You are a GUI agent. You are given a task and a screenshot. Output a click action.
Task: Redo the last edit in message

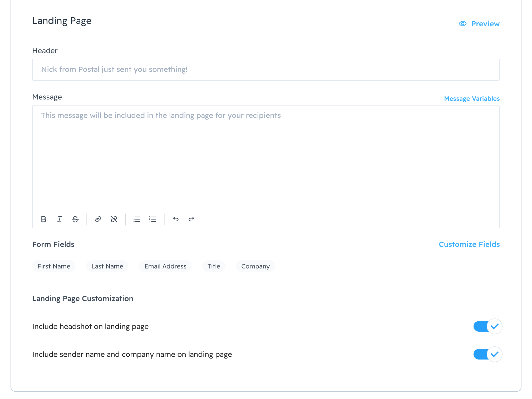click(x=191, y=219)
